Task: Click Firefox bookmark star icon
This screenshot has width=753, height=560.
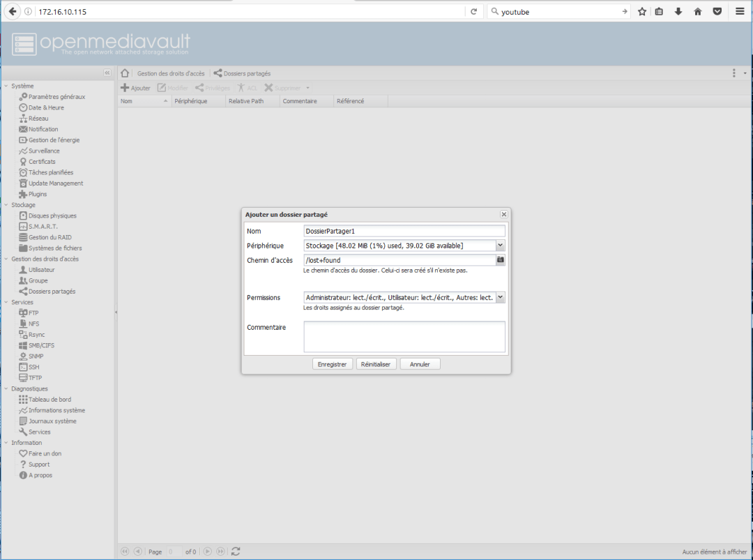Action: [x=642, y=11]
